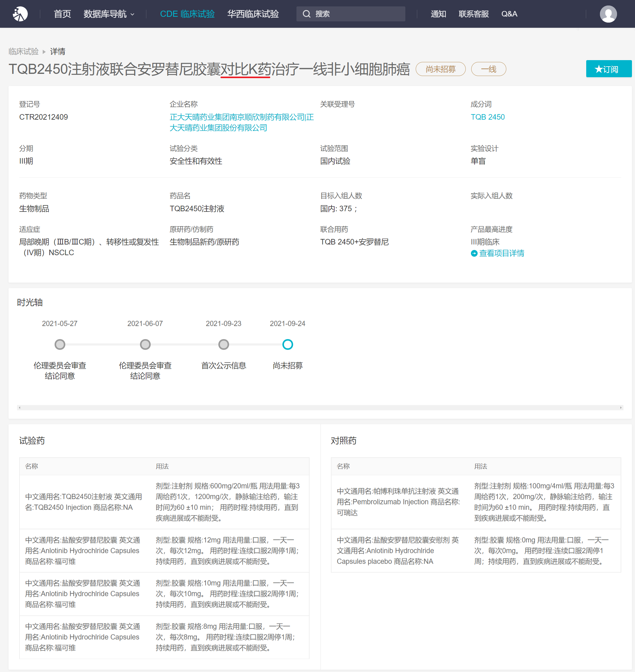Click the TQB2450注射液 test drug row

[164, 502]
